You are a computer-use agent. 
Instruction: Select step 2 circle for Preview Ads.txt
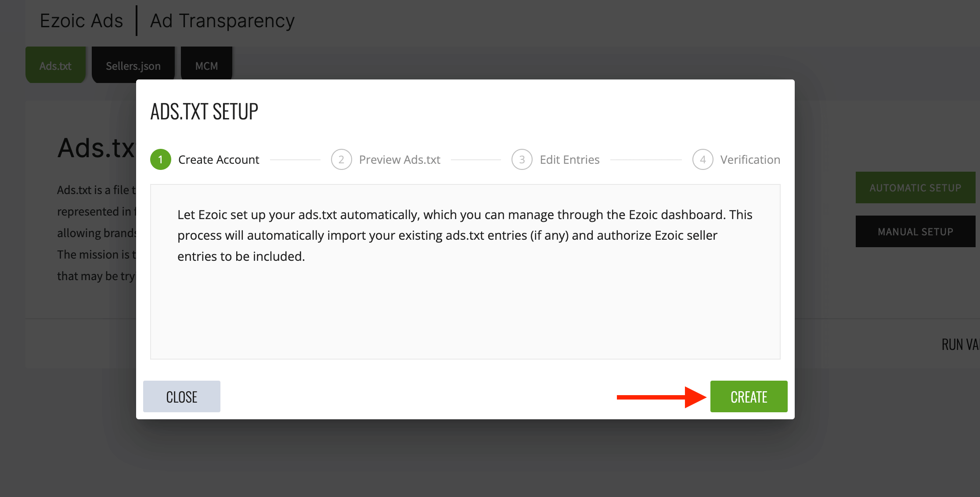[341, 159]
